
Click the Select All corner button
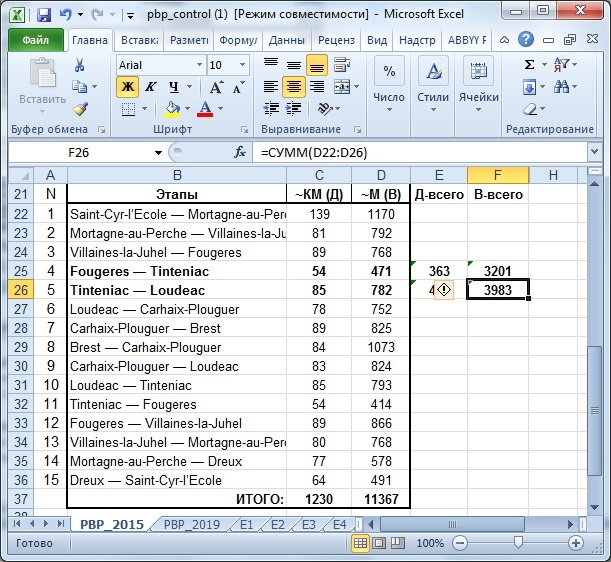pos(21,175)
